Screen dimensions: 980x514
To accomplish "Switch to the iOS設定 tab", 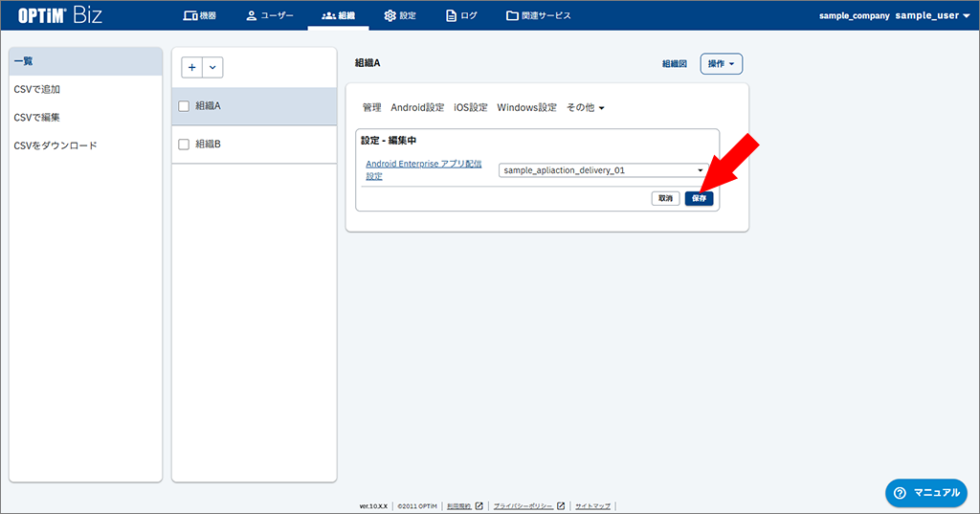I will 470,108.
